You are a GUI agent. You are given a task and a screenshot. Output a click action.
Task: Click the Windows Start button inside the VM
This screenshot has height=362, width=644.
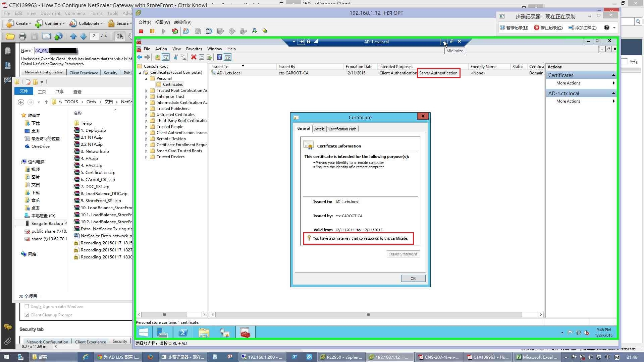click(144, 333)
